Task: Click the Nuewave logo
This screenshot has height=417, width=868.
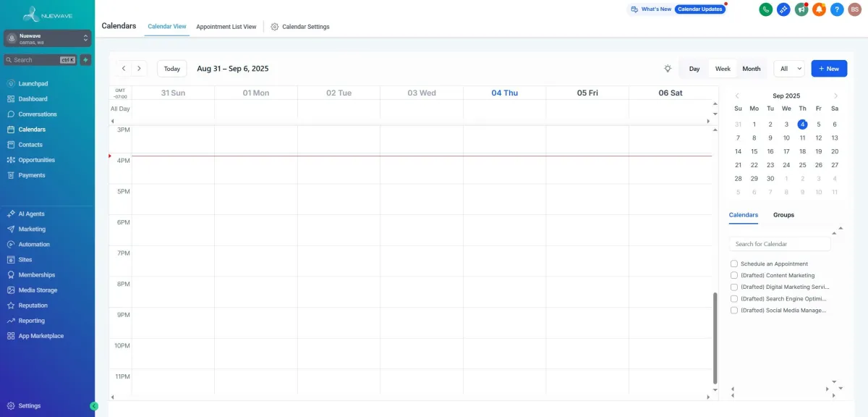Action: (x=47, y=14)
